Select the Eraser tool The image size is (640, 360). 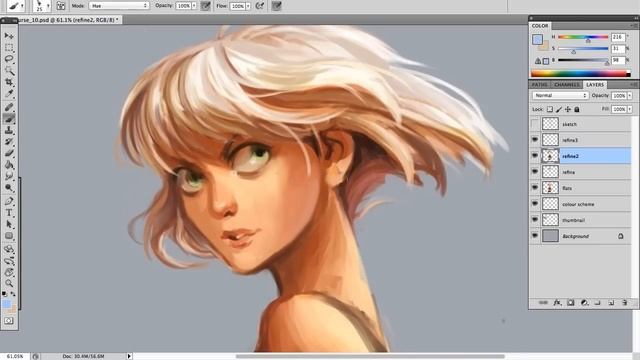9,153
